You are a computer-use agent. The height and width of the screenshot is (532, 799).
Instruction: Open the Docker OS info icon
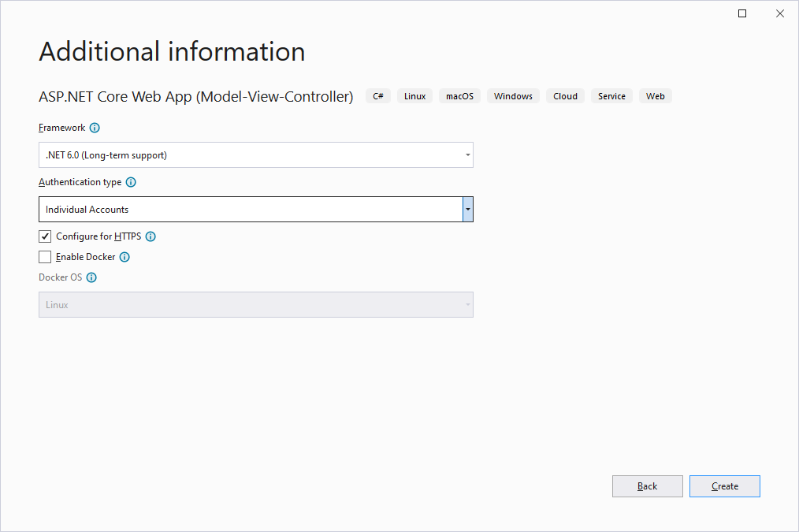(91, 277)
